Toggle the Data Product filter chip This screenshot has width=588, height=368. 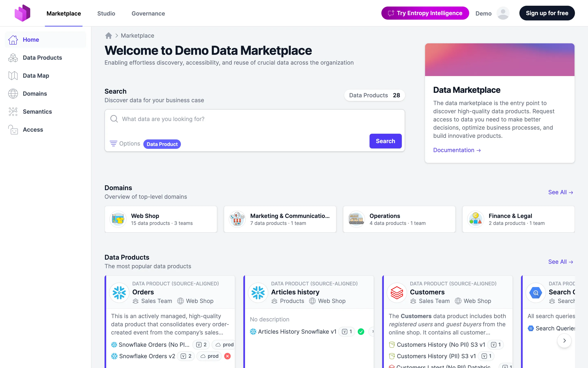pos(162,144)
